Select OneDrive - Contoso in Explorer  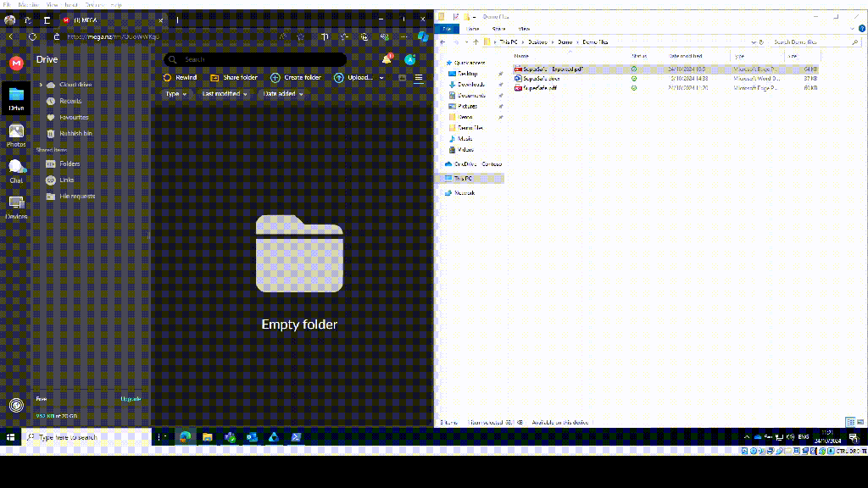pyautogui.click(x=474, y=164)
